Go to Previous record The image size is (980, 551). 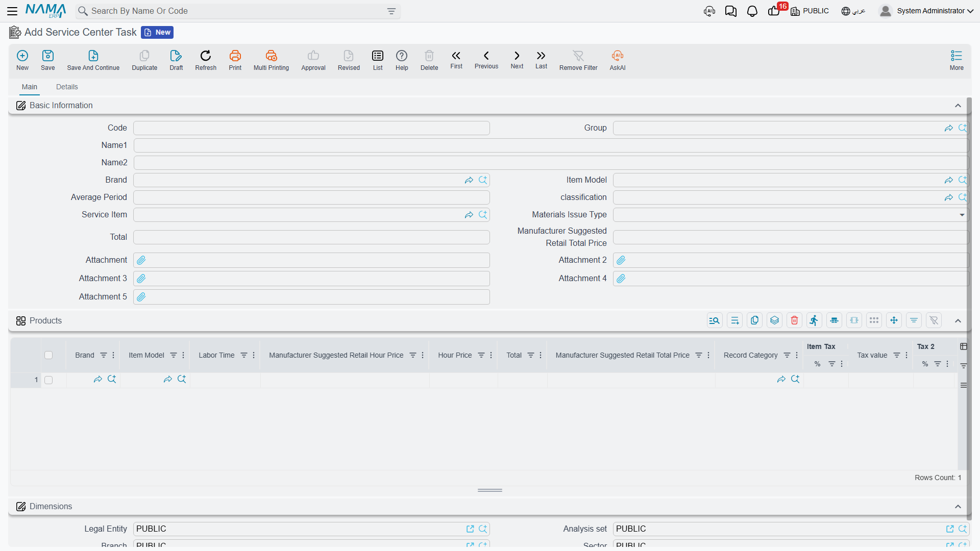pyautogui.click(x=486, y=60)
